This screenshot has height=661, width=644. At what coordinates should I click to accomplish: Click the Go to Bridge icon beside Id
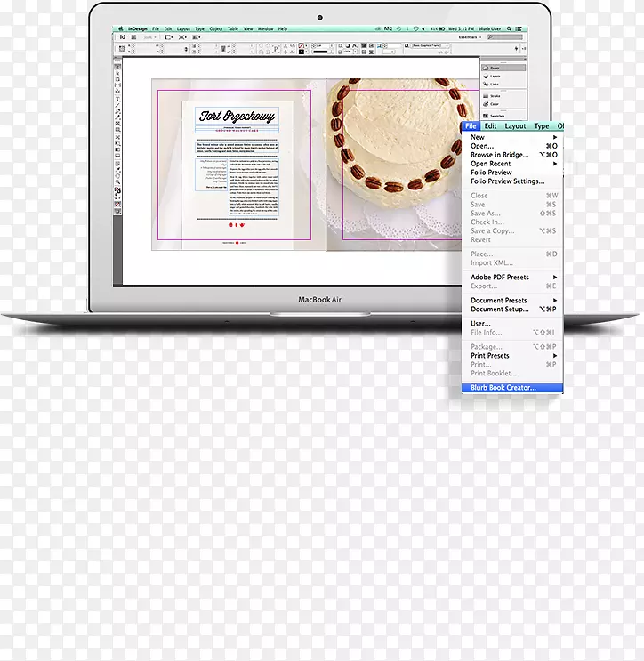click(133, 37)
